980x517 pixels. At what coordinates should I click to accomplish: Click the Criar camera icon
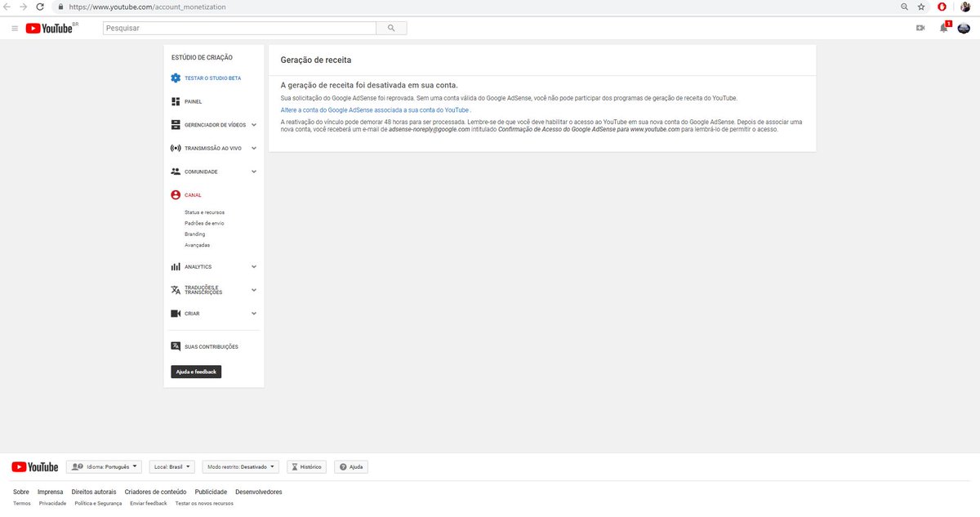[176, 314]
